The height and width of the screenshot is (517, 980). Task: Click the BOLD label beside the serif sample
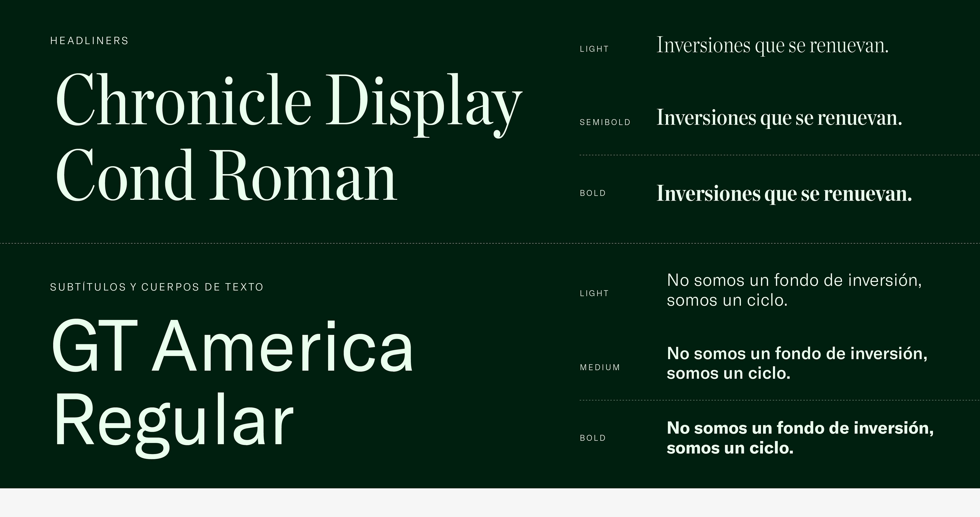click(x=593, y=194)
